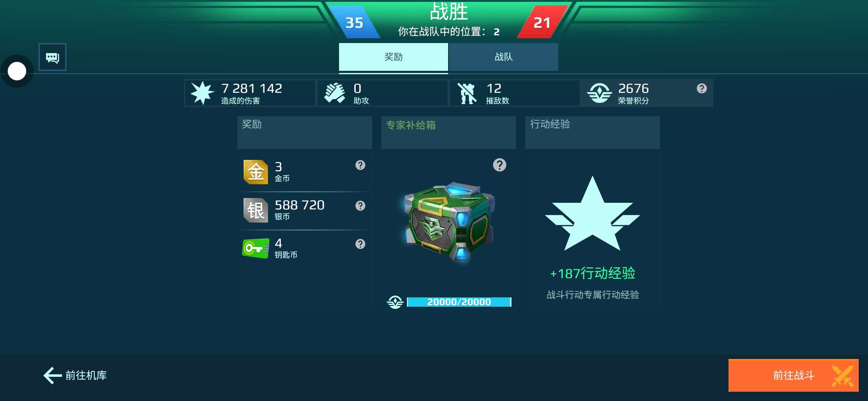Screen dimensions: 868x401
Task: Click the help icon for silver coins
Action: [x=360, y=206]
